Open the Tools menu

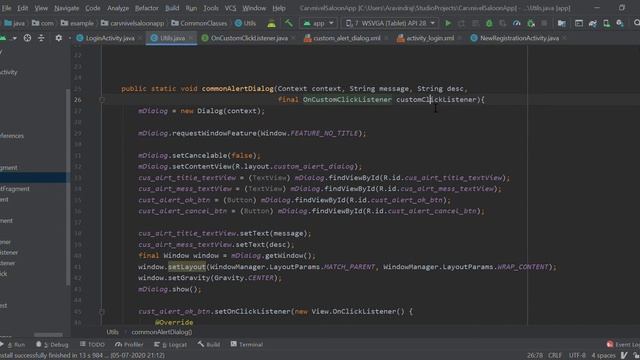[x=211, y=8]
